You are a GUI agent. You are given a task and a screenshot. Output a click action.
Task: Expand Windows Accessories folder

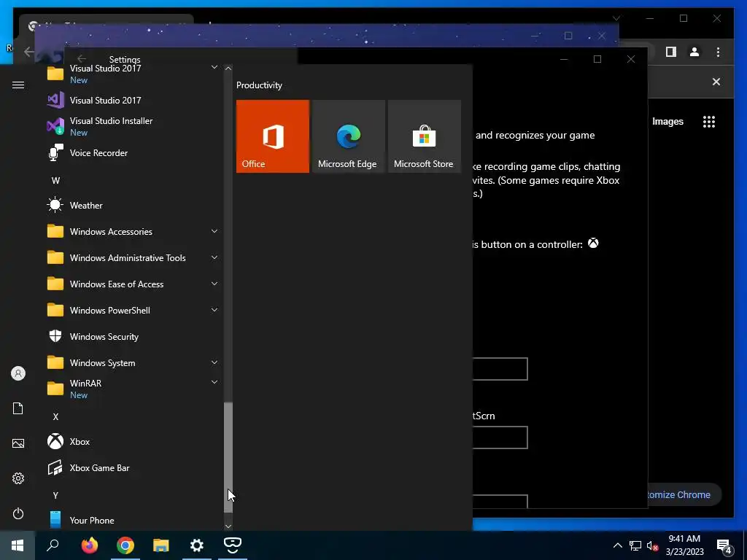click(214, 231)
